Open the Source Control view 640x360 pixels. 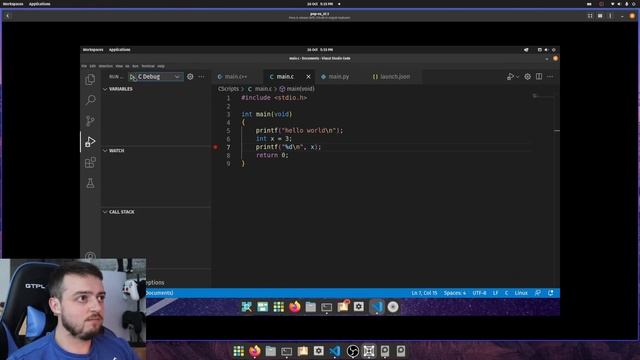(90, 121)
